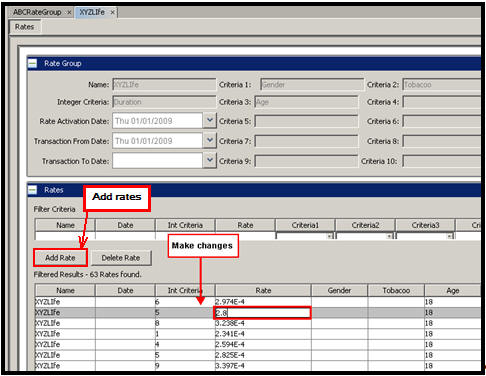Select the rate value 3.397E-4
The height and width of the screenshot is (376, 486).
[x=230, y=366]
